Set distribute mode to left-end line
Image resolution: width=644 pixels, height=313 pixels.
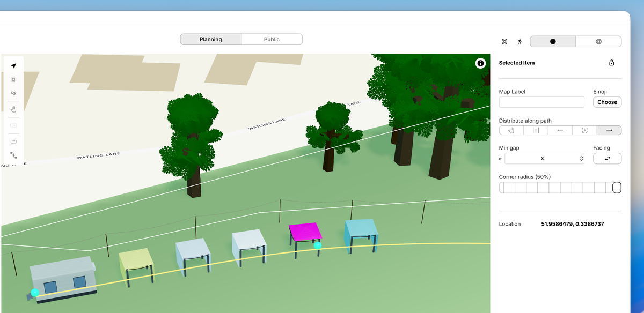560,130
